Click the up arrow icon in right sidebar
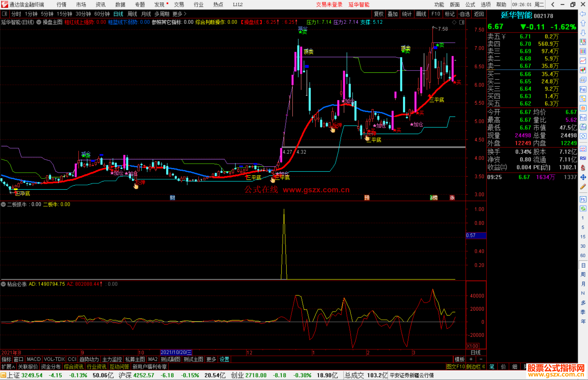588x380 pixels. pos(583,23)
